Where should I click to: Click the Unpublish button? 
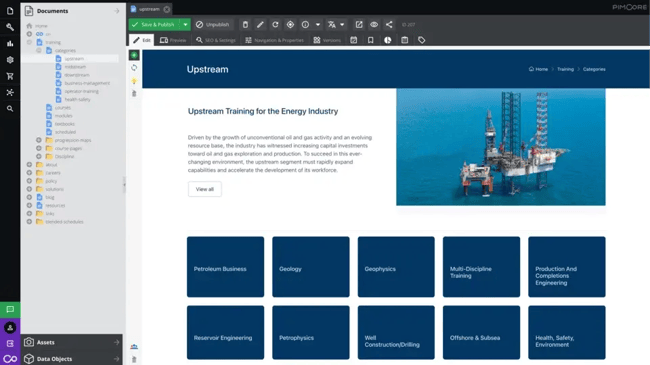coord(213,24)
